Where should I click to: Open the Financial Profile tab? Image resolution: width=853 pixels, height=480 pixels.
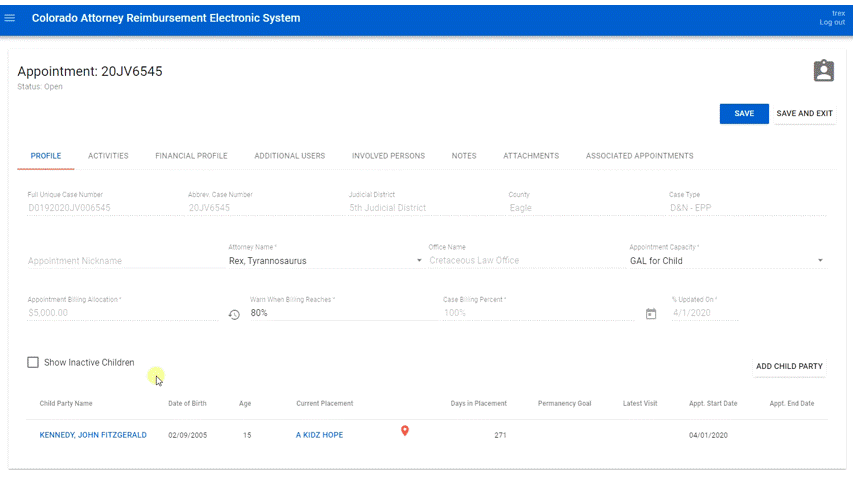click(191, 156)
